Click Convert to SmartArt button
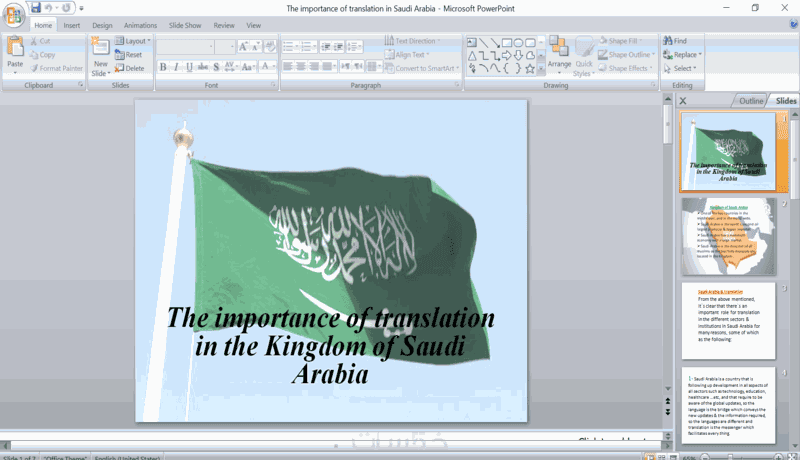 point(422,68)
